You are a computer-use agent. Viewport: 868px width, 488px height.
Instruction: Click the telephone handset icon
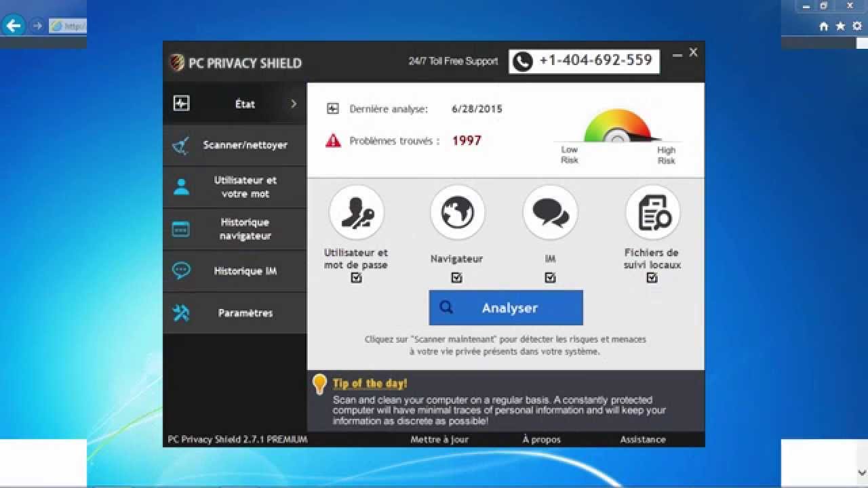click(522, 62)
